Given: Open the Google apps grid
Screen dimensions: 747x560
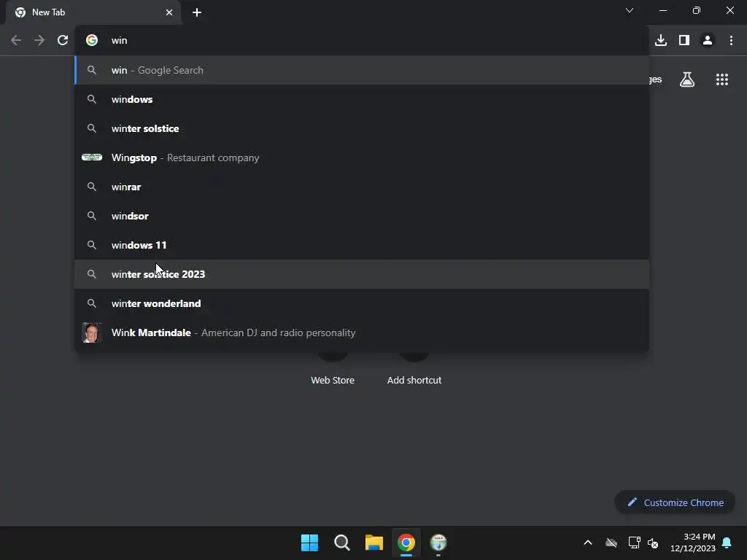Looking at the screenshot, I should click(721, 79).
